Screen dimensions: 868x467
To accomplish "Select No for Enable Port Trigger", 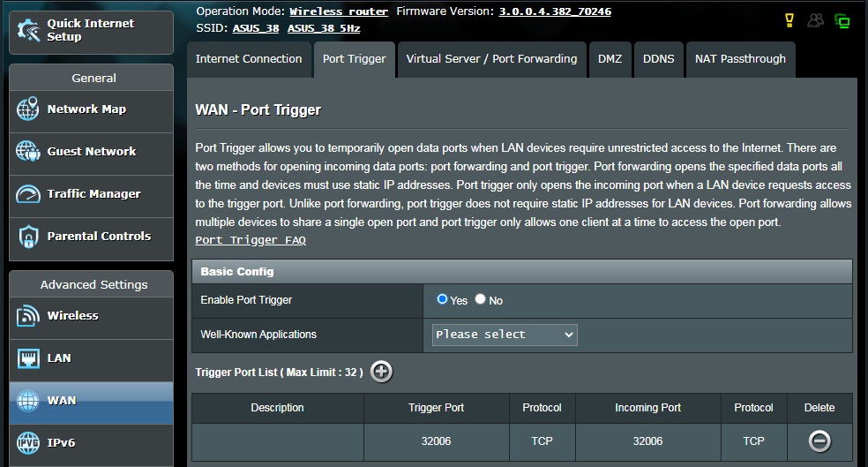I will pyautogui.click(x=480, y=299).
